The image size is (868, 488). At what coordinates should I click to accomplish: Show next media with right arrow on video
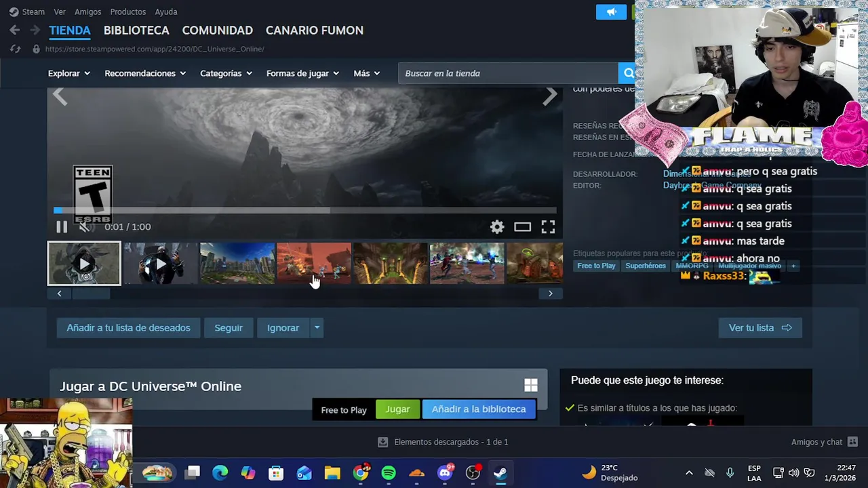click(x=550, y=96)
